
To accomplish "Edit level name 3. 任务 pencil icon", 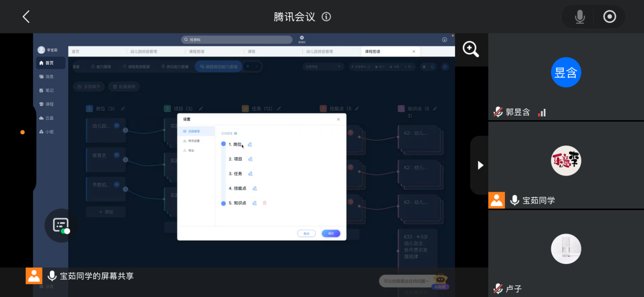I will [x=250, y=173].
